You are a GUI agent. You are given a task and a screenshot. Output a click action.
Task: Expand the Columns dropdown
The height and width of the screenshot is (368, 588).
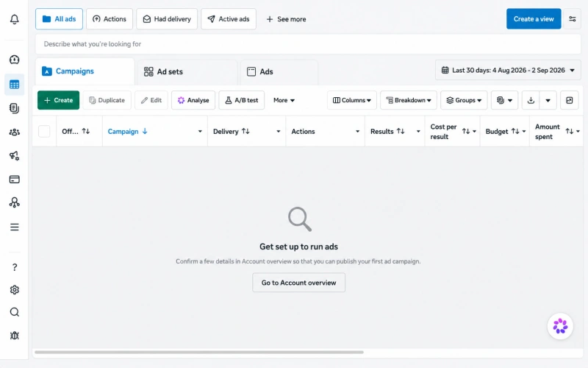pyautogui.click(x=352, y=100)
